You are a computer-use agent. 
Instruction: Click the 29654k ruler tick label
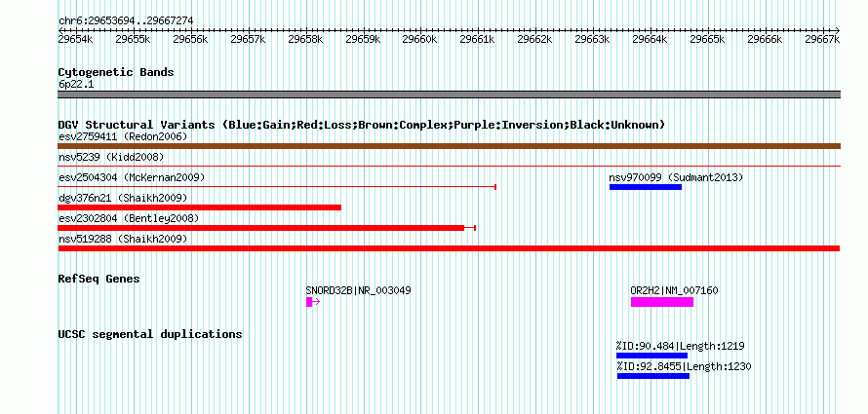(x=75, y=39)
